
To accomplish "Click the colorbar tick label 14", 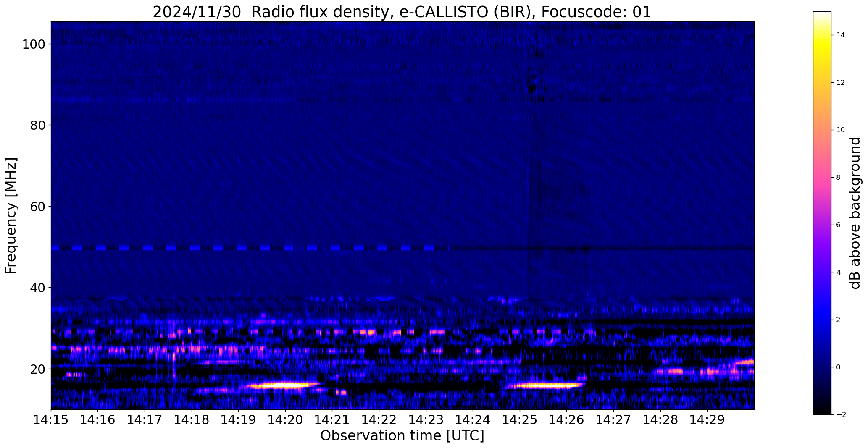I will click(841, 35).
